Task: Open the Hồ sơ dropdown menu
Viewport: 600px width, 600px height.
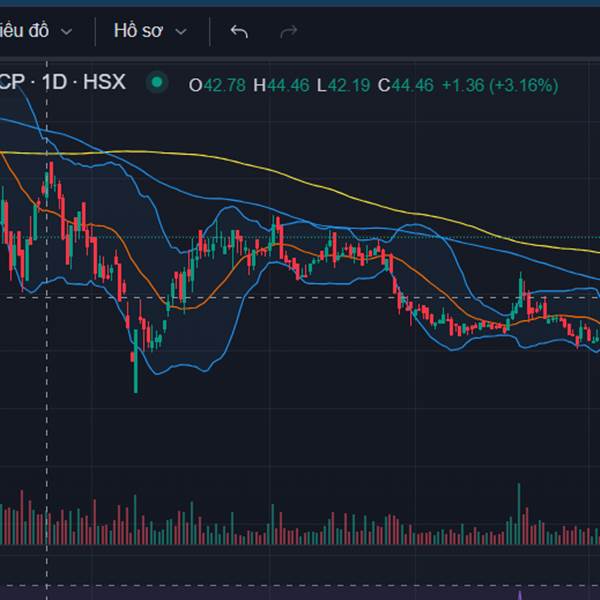Action: (138, 31)
